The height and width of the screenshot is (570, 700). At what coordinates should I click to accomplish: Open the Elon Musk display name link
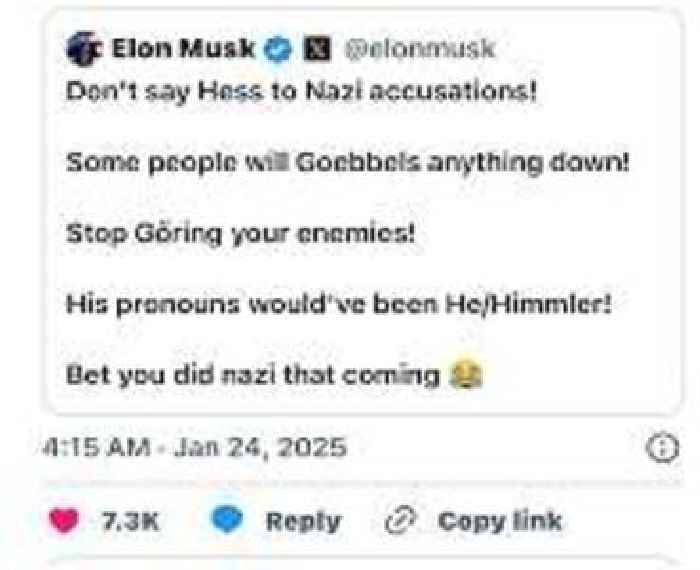point(183,48)
